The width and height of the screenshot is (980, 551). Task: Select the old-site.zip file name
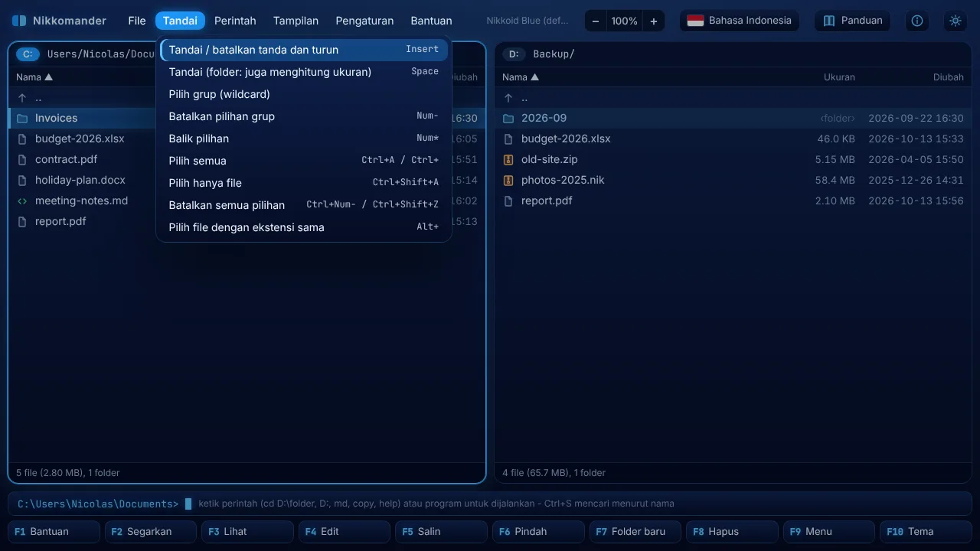pyautogui.click(x=550, y=160)
